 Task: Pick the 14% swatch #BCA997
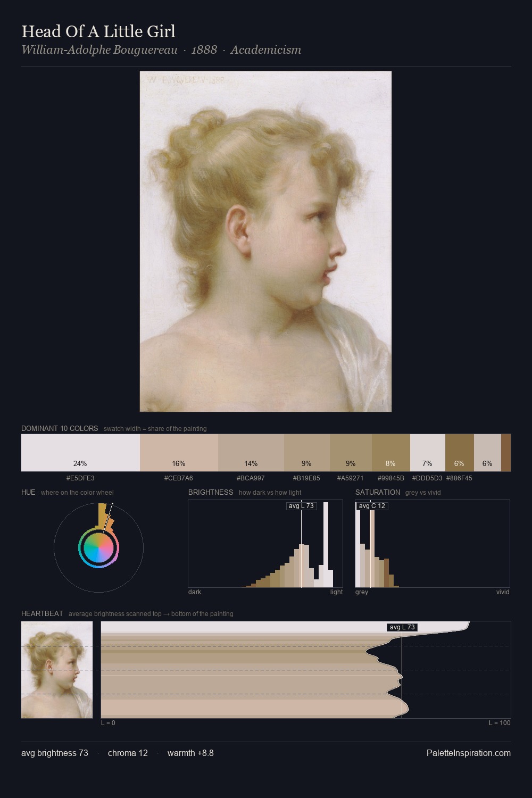pos(251,453)
